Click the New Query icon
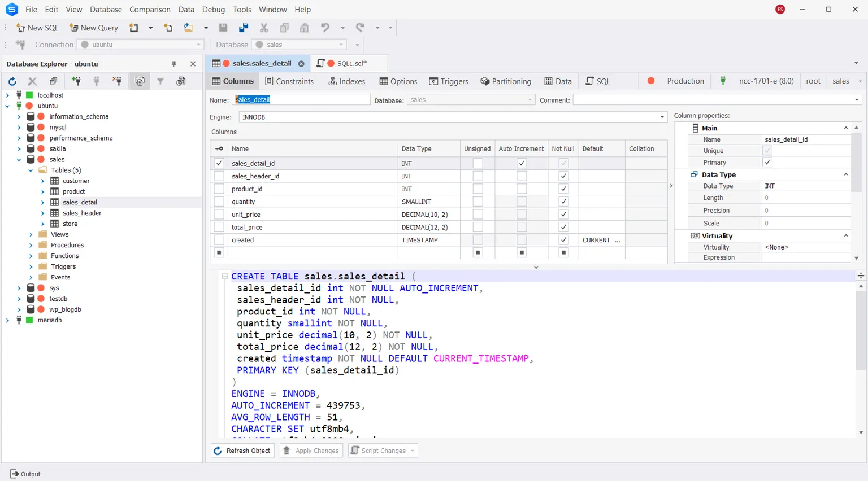 (73, 28)
